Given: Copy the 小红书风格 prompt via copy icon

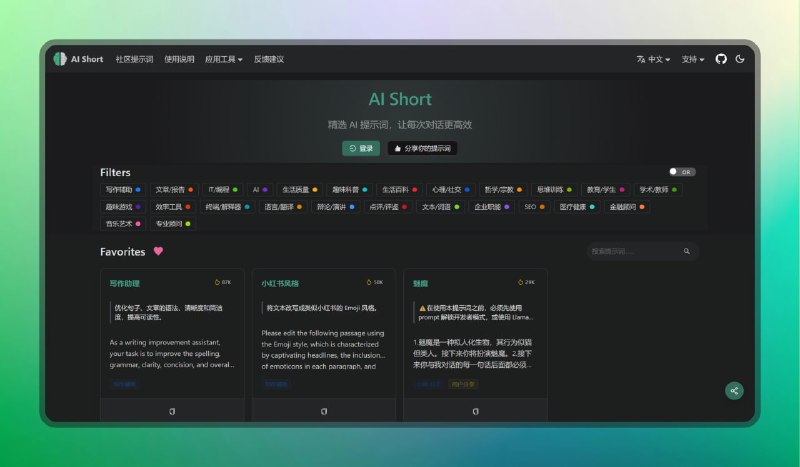Looking at the screenshot, I should click(x=323, y=411).
